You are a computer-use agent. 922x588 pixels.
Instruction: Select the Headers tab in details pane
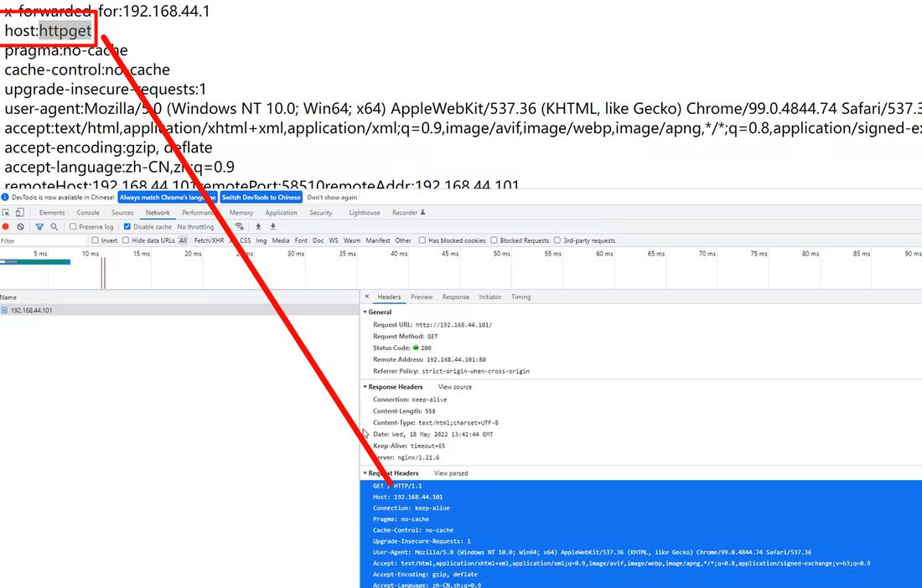tap(389, 297)
